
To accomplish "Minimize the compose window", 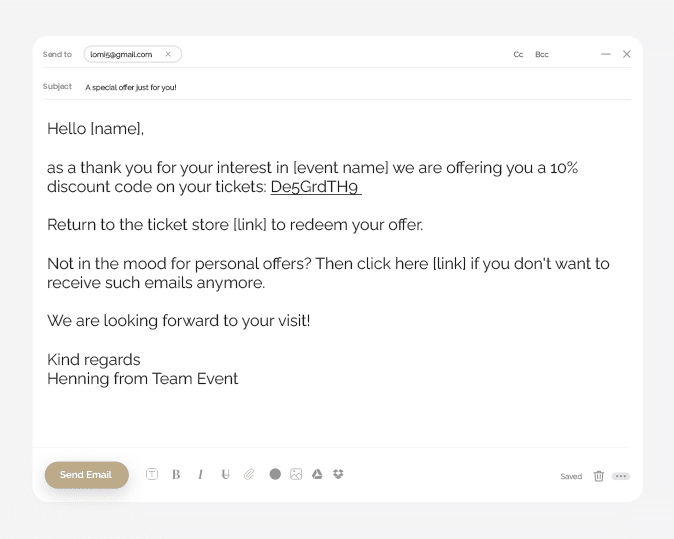I will (606, 54).
